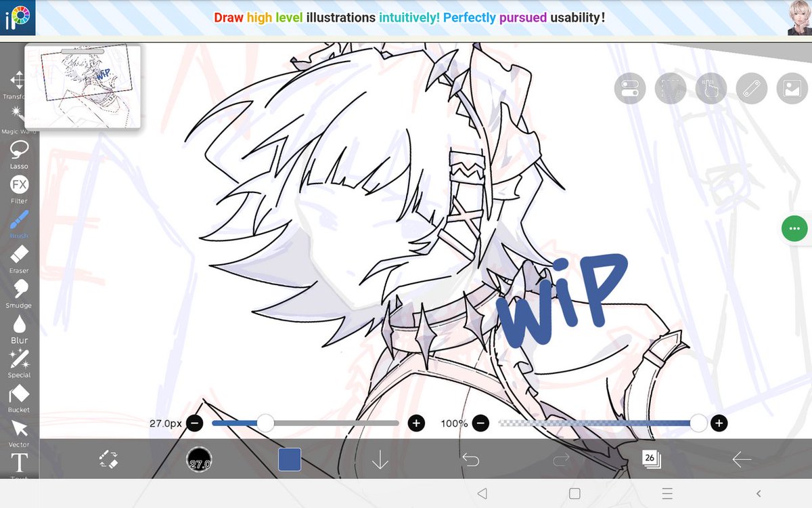This screenshot has height=508, width=812.
Task: Open the Layers panel showing 26 layers
Action: (652, 460)
